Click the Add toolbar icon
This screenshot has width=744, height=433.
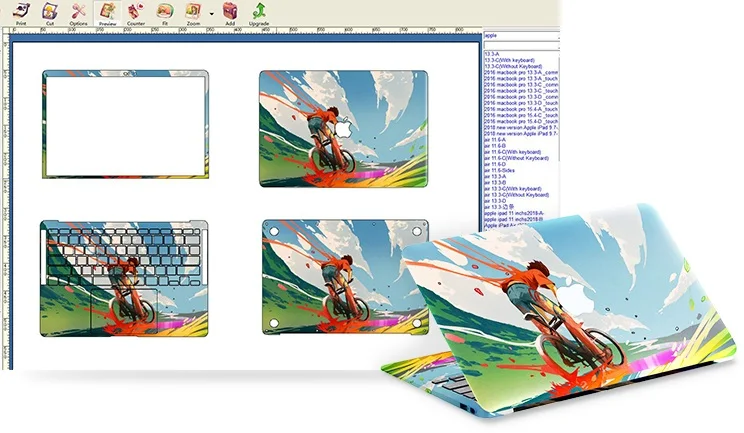coord(230,13)
